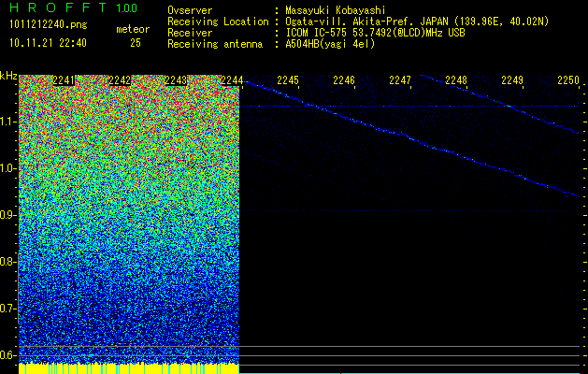Click the date stamp 10.11.21 22:40
The width and height of the screenshot is (588, 374).
pos(48,43)
